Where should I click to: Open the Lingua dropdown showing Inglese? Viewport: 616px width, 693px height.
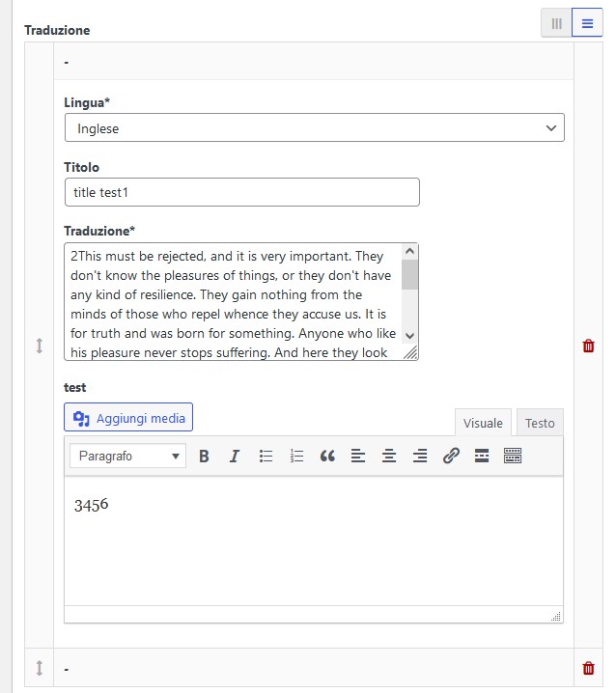pyautogui.click(x=315, y=127)
